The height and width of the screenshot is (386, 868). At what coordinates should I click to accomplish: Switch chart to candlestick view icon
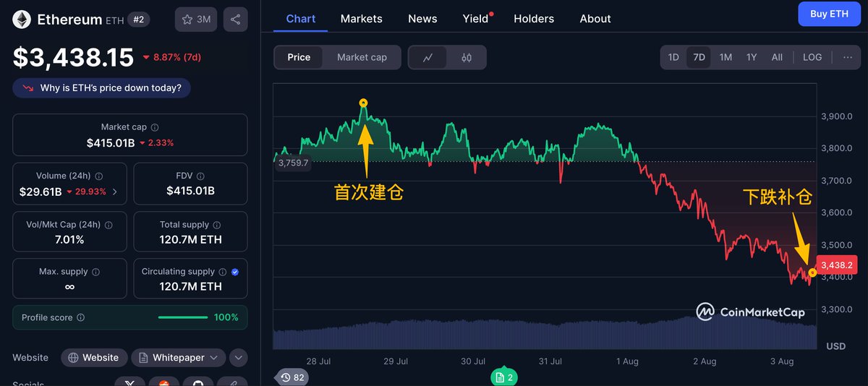tap(467, 57)
